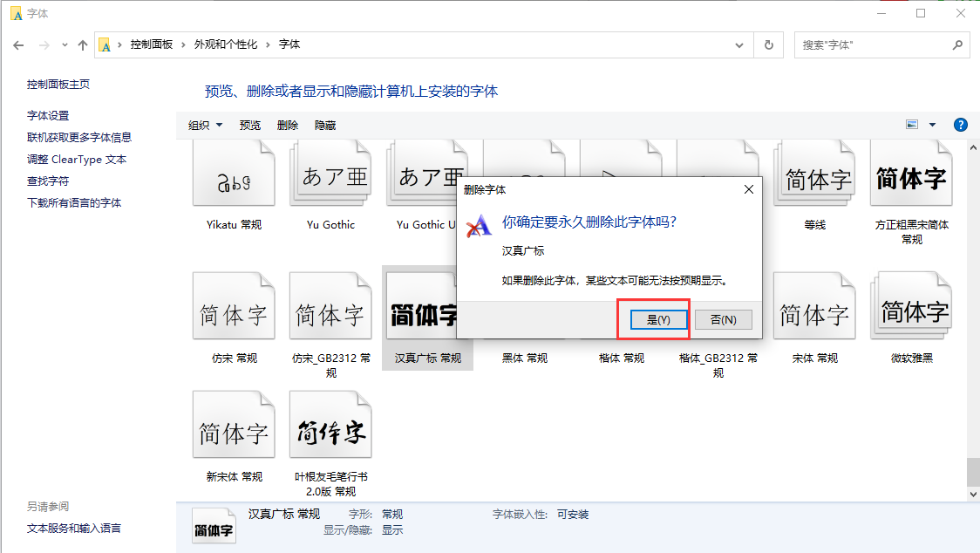Screen dimensions: 980x553
Task: Select the Yu Gothic UI font icon
Action: [423, 174]
